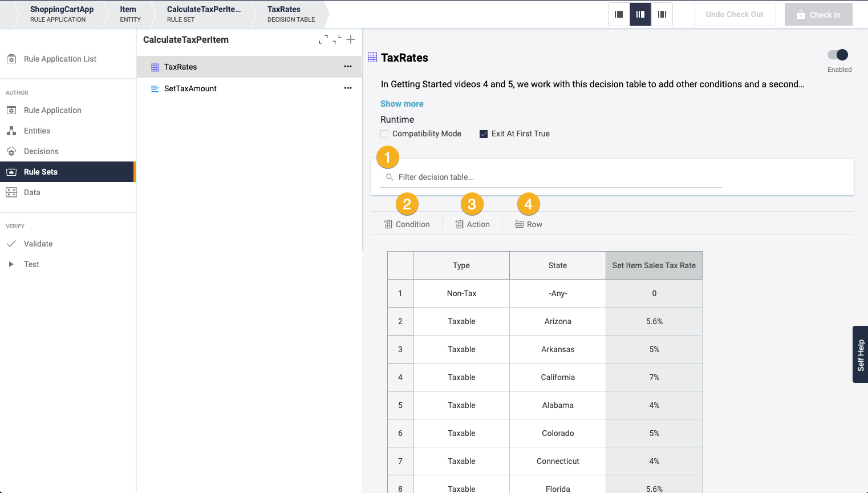Screen dimensions: 868x493
Task: Add a new Row to decision table
Action: click(x=529, y=224)
